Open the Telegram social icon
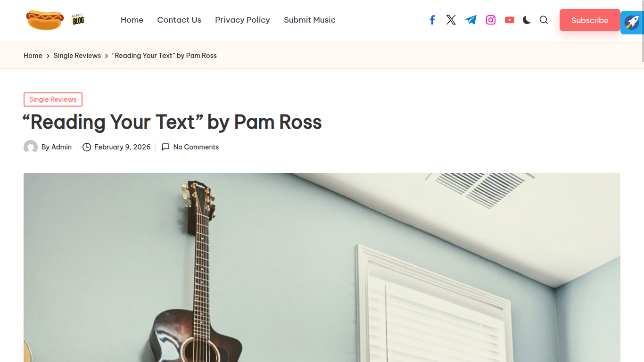Viewport: 644px width, 362px height. pos(471,20)
